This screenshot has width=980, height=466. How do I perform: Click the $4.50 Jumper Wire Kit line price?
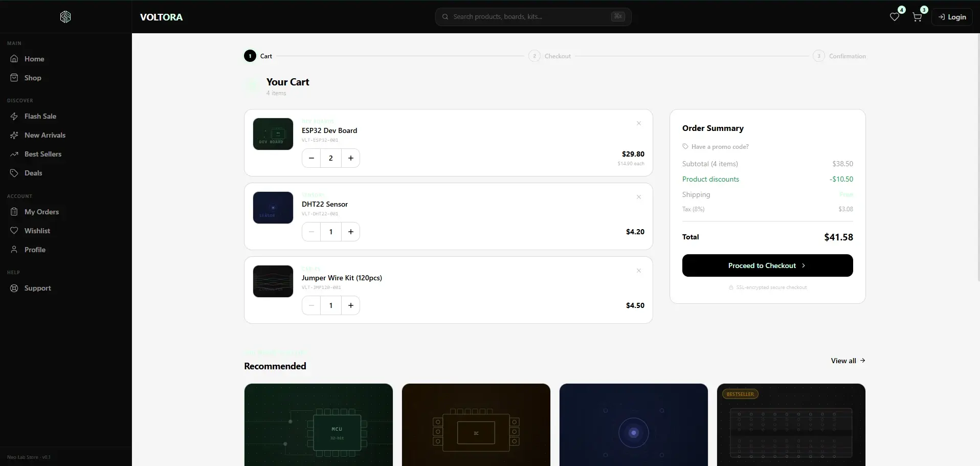(635, 305)
